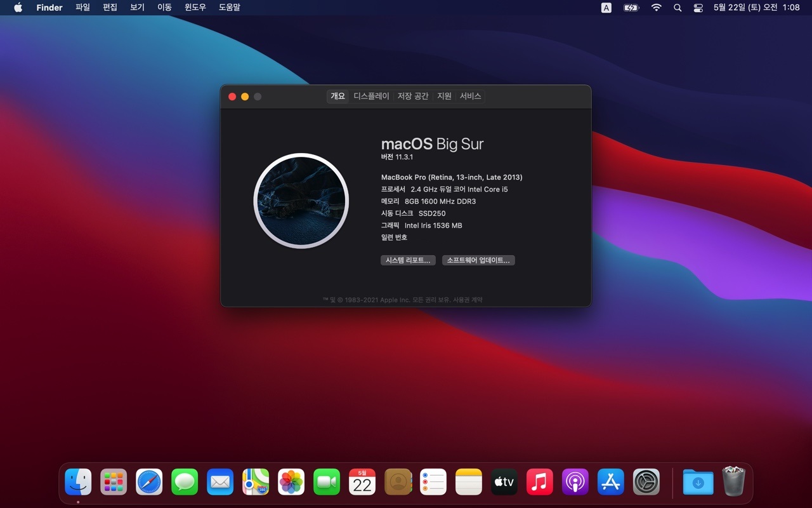Open Contacts app in Dock
Image resolution: width=812 pixels, height=508 pixels.
point(398,482)
